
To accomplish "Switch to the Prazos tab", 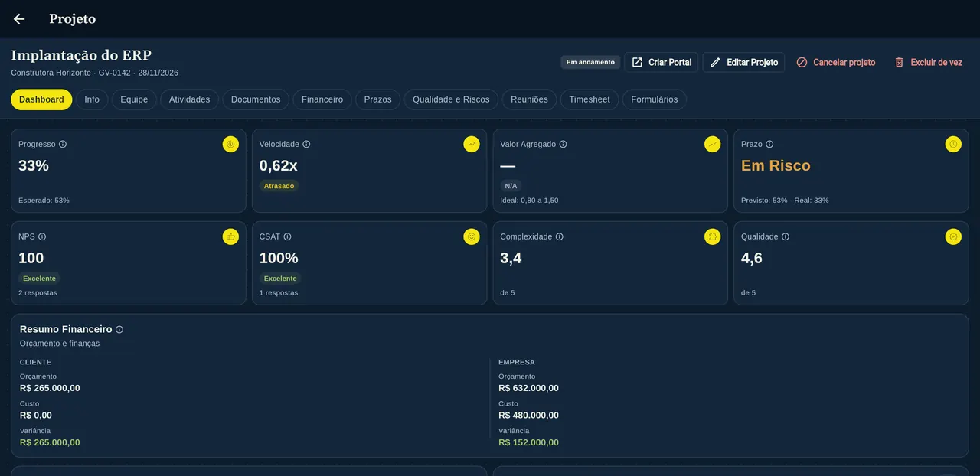I will click(x=377, y=99).
